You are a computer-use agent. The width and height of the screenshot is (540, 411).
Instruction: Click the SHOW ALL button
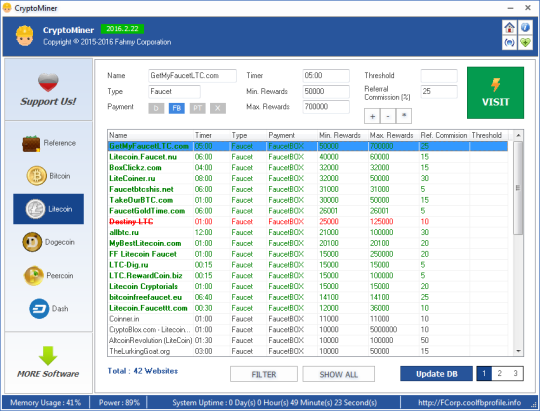pos(339,374)
